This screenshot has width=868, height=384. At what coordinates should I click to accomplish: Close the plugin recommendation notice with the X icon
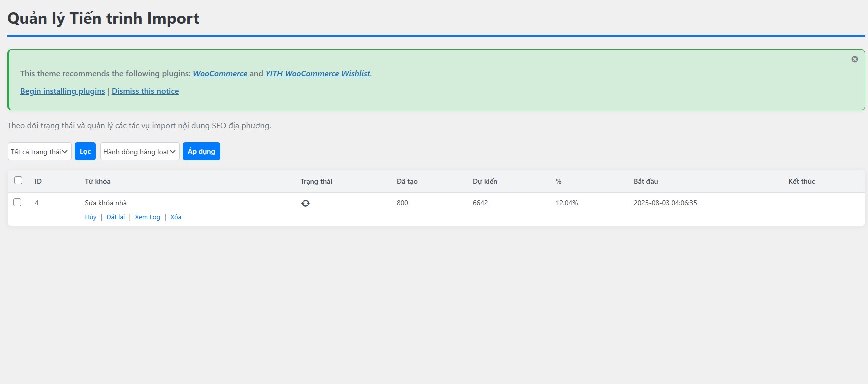pos(854,59)
